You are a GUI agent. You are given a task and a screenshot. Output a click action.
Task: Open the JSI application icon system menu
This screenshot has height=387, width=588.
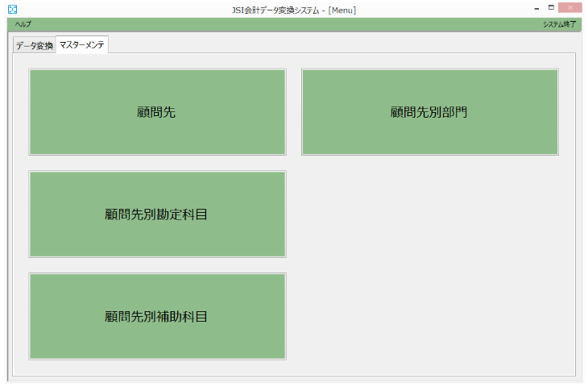(12, 10)
